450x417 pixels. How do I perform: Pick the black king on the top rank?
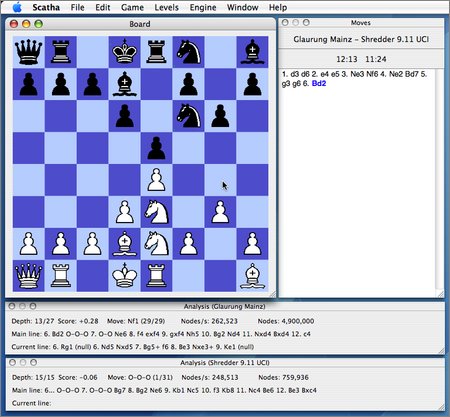[x=125, y=52]
